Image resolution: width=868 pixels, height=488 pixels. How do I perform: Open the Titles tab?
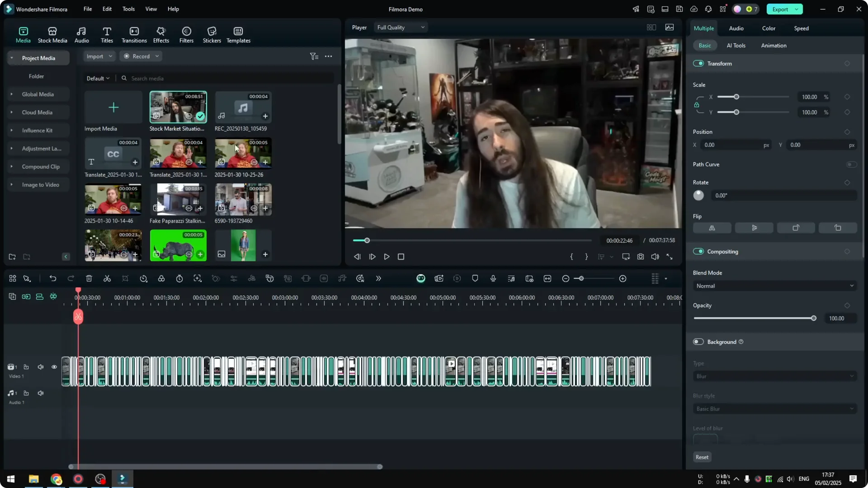coord(107,35)
